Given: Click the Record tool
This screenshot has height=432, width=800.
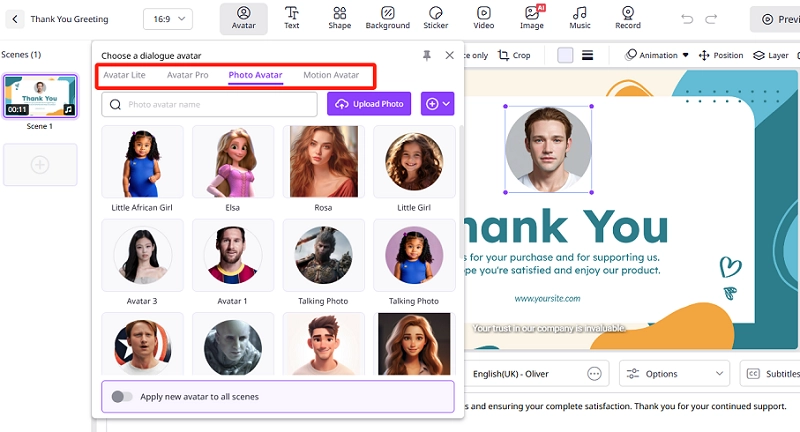Looking at the screenshot, I should coord(628,17).
